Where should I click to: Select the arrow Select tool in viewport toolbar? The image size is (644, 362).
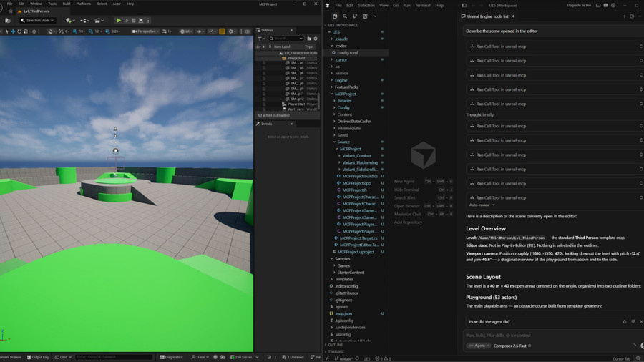click(x=7, y=31)
